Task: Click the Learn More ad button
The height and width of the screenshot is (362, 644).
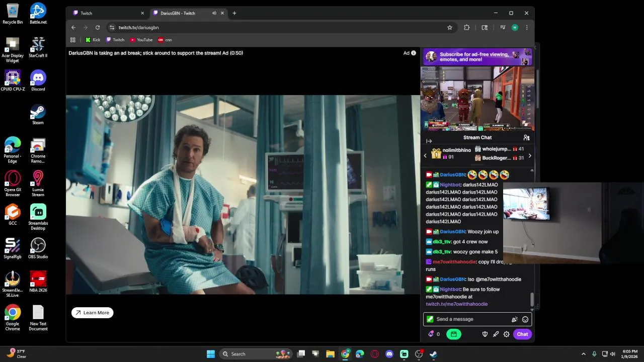Action: click(x=93, y=313)
